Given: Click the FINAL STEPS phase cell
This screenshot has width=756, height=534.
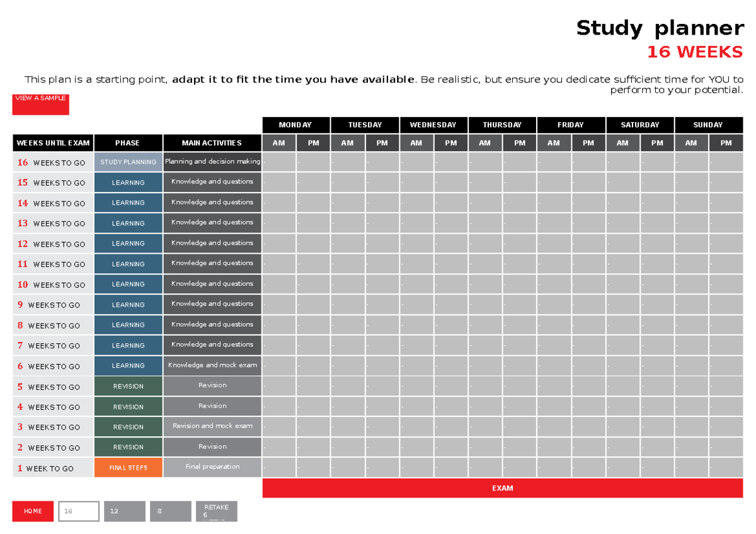Looking at the screenshot, I should click(x=128, y=467).
